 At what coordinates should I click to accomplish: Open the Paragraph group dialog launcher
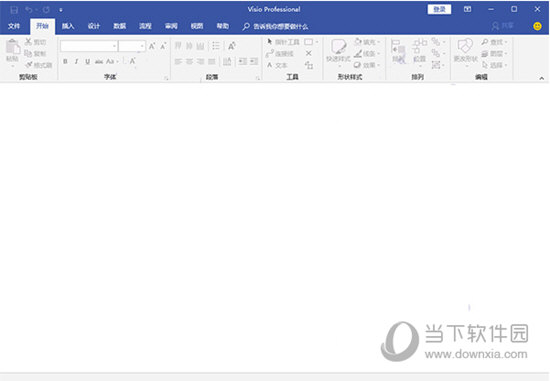(x=258, y=78)
